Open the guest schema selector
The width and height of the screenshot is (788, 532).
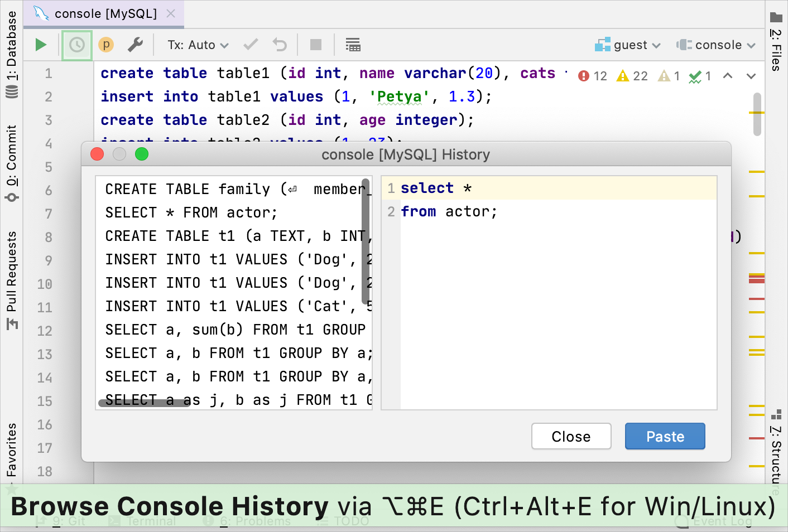(x=628, y=45)
